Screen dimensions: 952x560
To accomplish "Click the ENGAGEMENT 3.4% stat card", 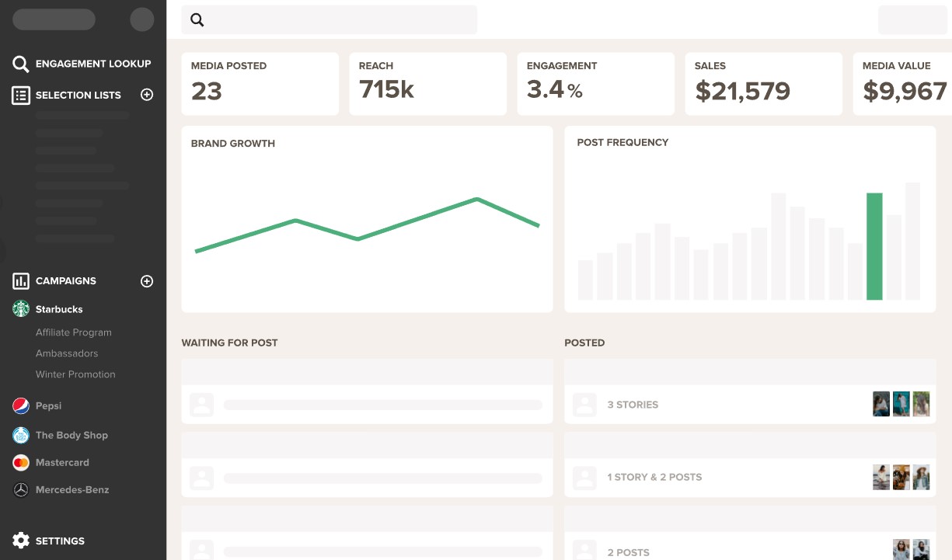I will [595, 83].
